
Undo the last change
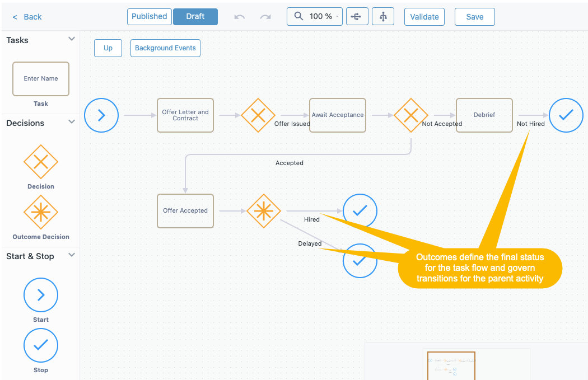[239, 16]
